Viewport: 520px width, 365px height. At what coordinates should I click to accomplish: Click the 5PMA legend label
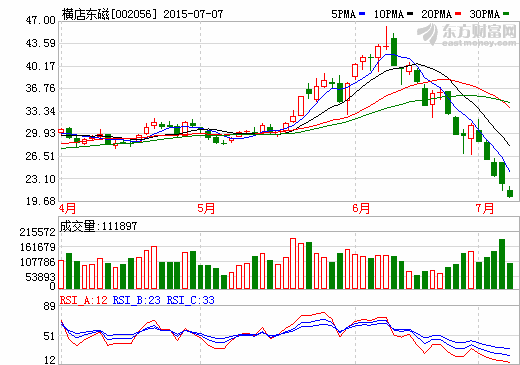point(343,14)
